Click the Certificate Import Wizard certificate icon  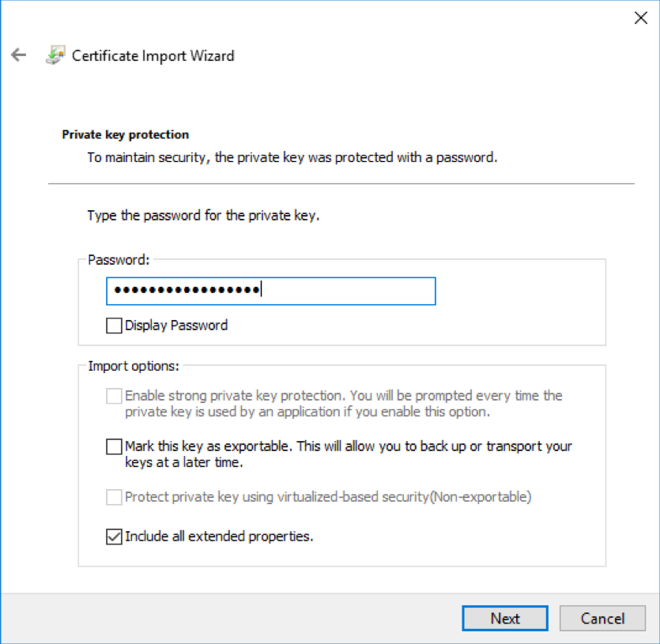point(54,55)
